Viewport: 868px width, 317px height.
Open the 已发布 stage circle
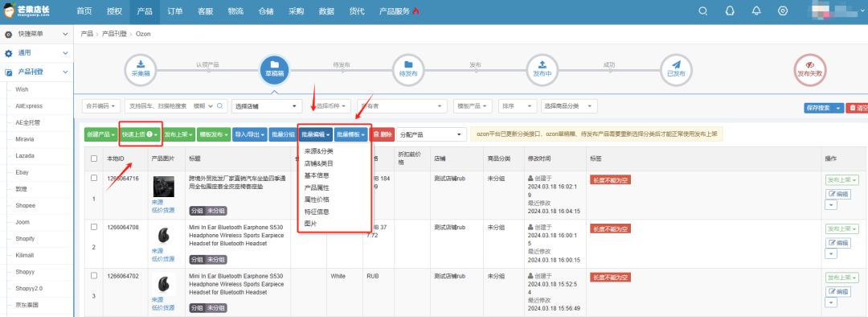tap(677, 70)
